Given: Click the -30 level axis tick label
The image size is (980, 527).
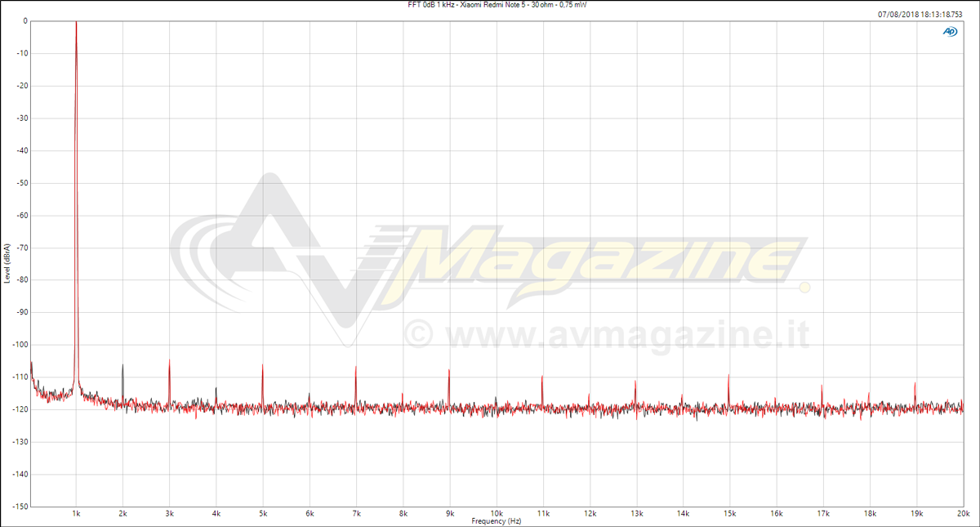Looking at the screenshot, I should (x=22, y=118).
